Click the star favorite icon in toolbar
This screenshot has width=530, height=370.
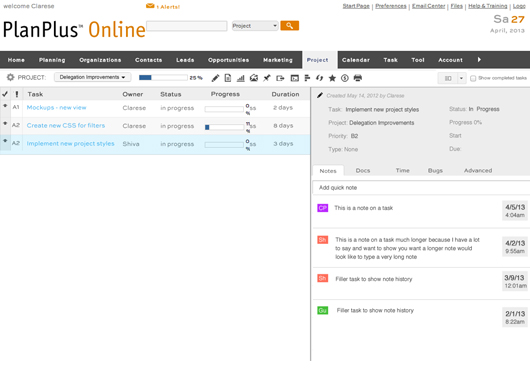click(x=332, y=78)
